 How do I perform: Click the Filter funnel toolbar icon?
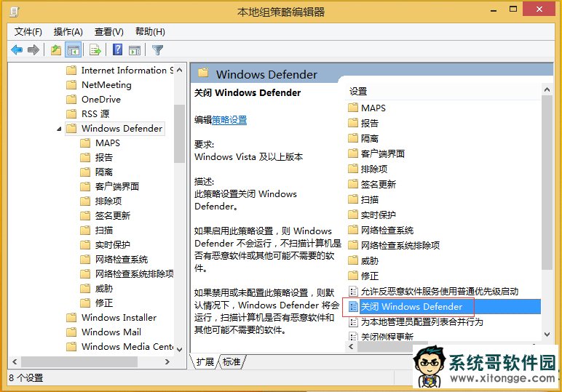157,49
